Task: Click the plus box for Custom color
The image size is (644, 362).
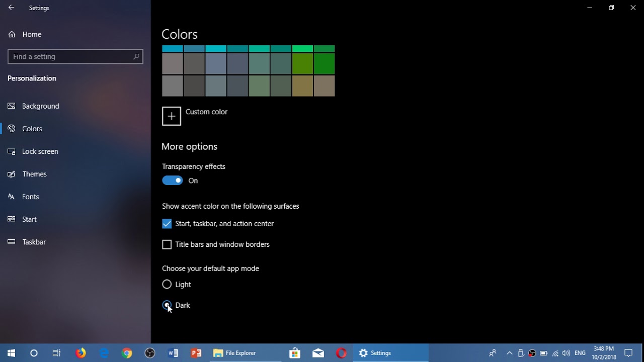Action: coord(172,116)
